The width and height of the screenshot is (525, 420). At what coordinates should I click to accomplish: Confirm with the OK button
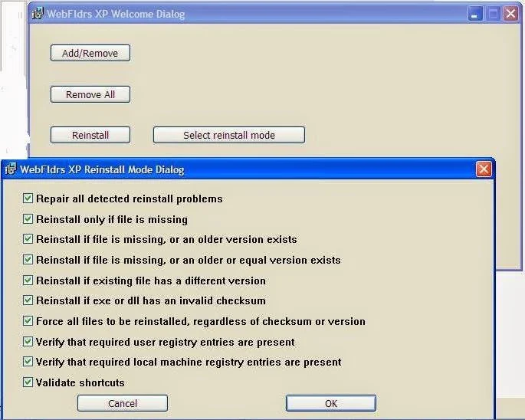pos(331,403)
